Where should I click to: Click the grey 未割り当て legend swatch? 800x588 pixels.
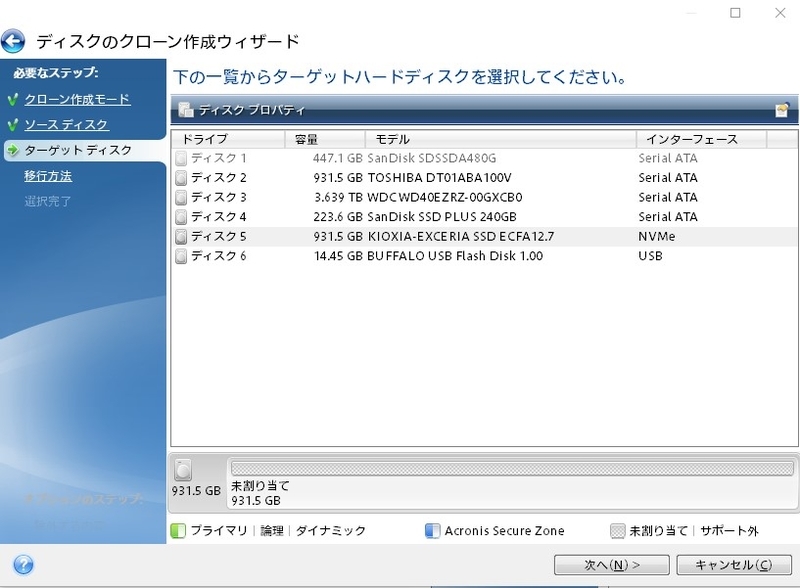point(617,531)
